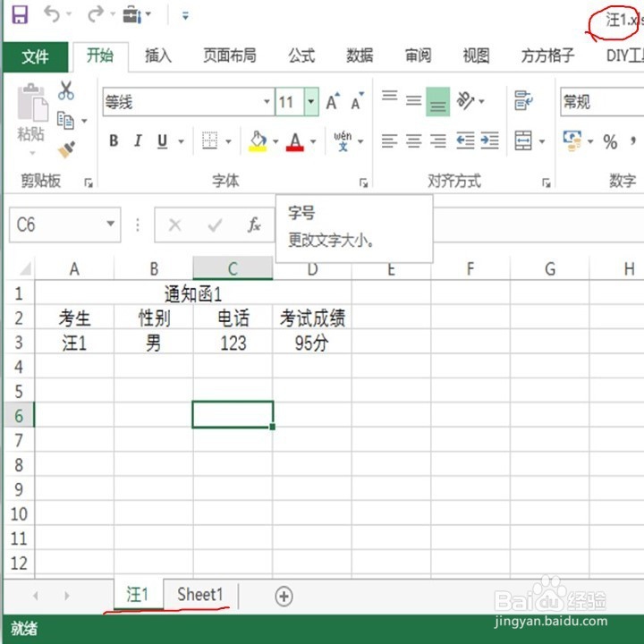Switch to the 审阅 ribbon tab
Viewport: 644px width, 644px height.
point(418,55)
